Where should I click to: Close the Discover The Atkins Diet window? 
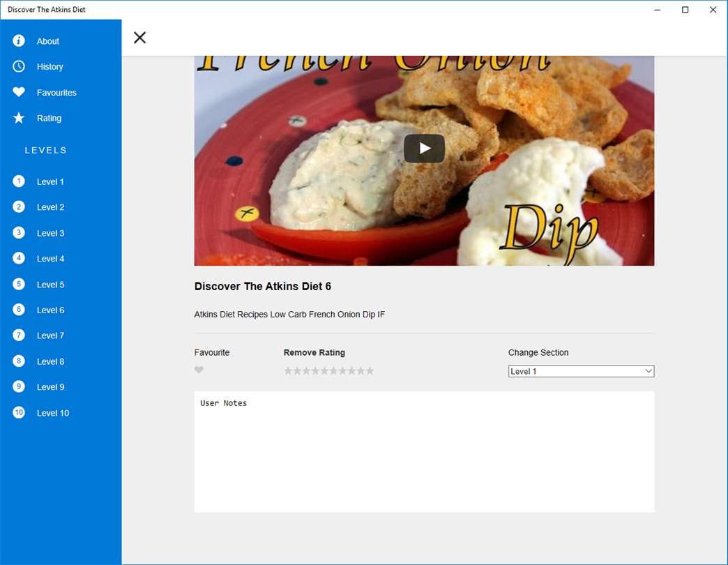tap(713, 10)
